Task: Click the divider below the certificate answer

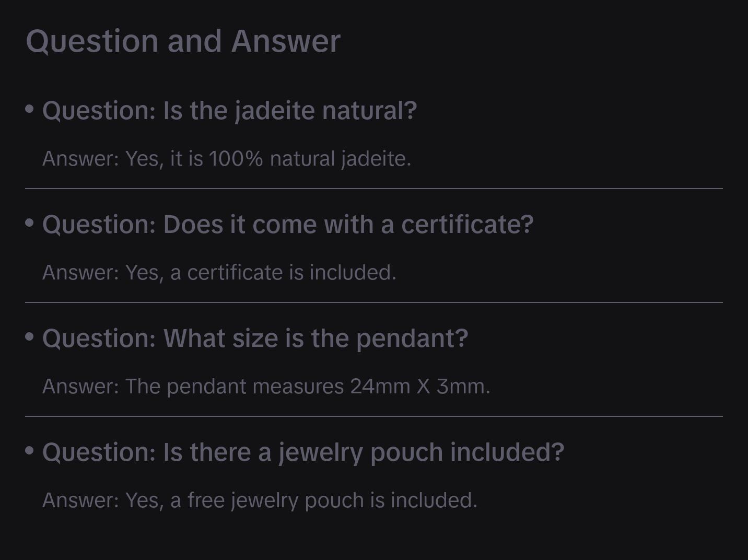Action: click(374, 302)
